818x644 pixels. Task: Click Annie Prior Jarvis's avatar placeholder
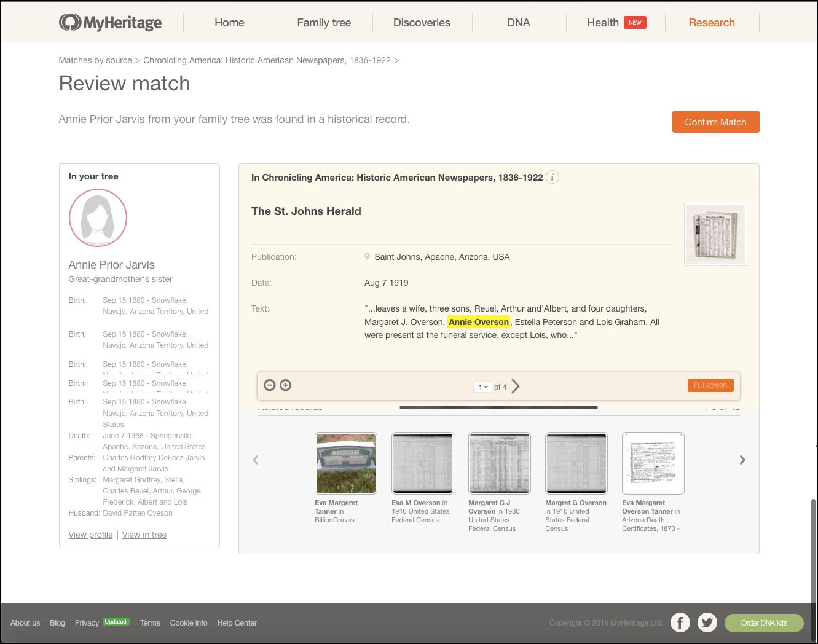98,218
